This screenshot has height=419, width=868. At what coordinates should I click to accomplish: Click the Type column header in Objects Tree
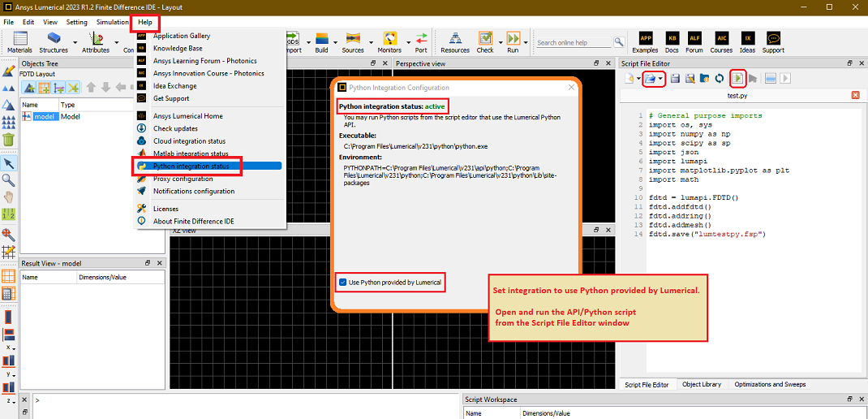pyautogui.click(x=67, y=105)
